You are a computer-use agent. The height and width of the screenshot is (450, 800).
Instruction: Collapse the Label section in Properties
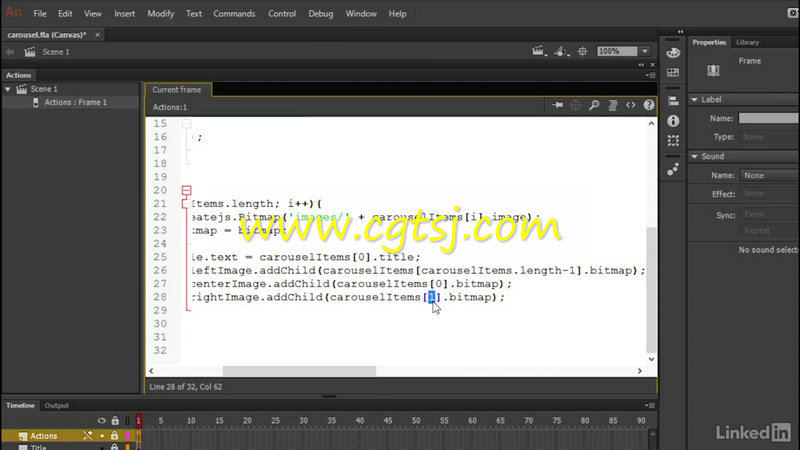pos(694,99)
